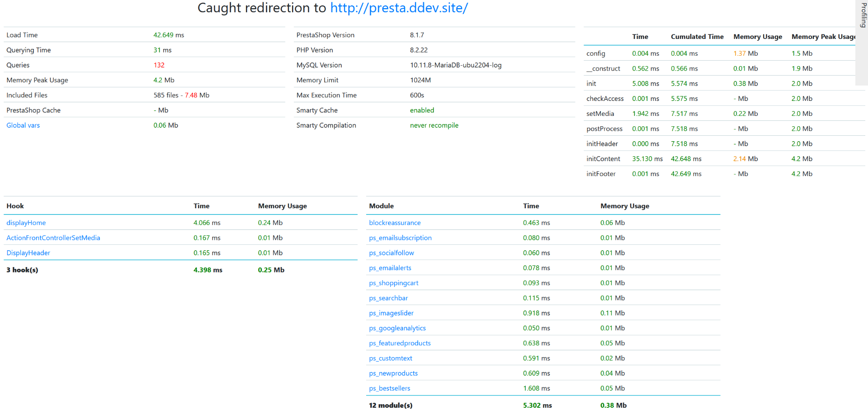The width and height of the screenshot is (868, 420).
Task: Click the Querying Time value 31 ms
Action: coord(162,50)
